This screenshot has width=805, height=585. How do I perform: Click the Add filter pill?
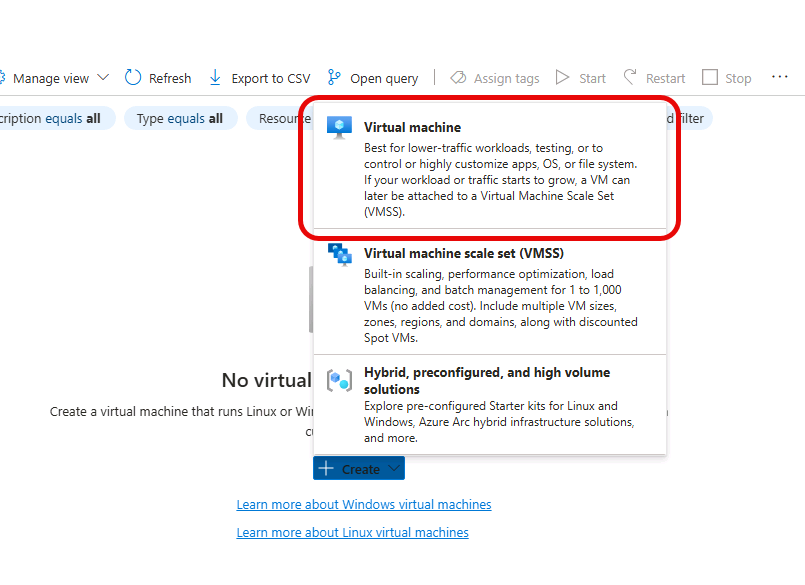click(x=689, y=119)
